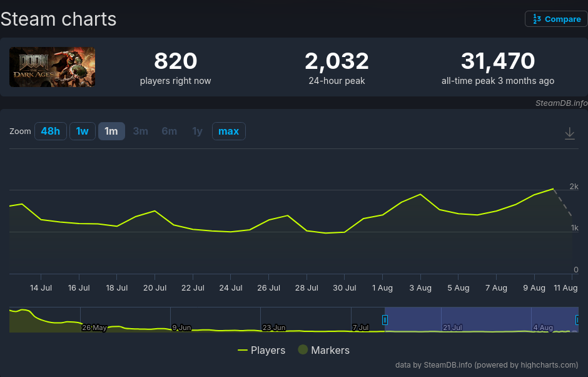Select the 1y zoom option

[197, 132]
